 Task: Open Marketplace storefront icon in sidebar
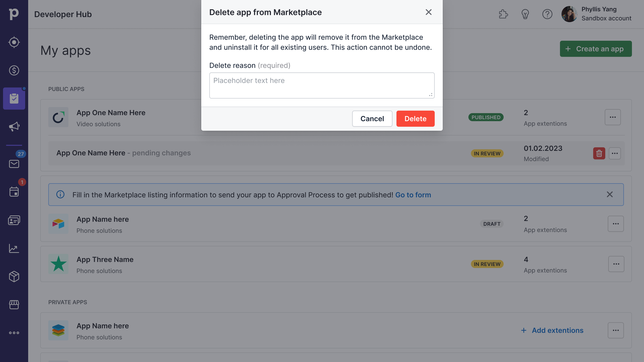14,304
